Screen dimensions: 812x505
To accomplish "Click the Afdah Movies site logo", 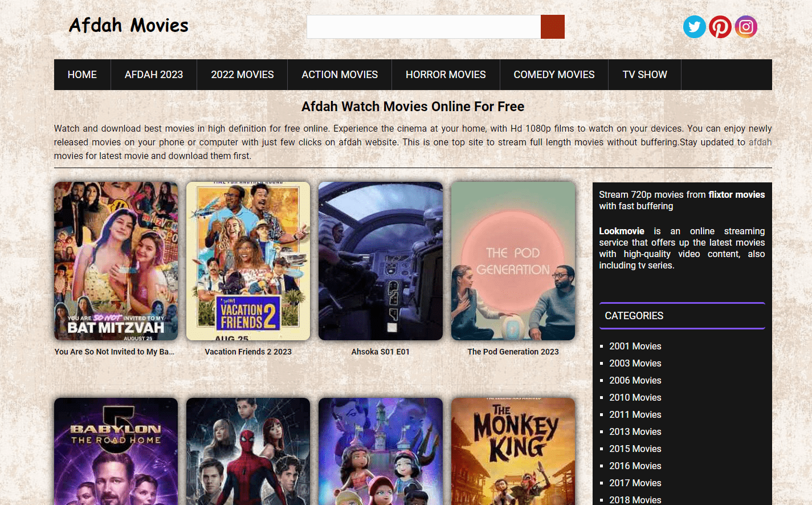I will pyautogui.click(x=129, y=26).
